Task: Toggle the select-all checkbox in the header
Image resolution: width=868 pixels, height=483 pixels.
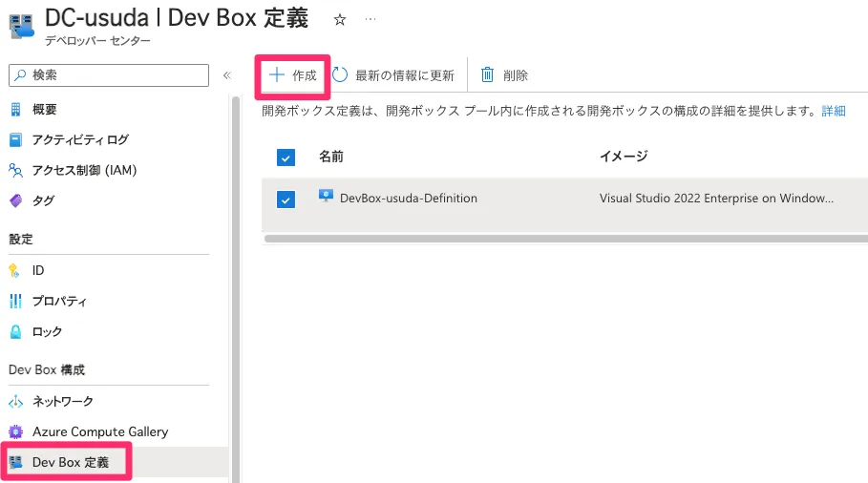Action: click(286, 157)
